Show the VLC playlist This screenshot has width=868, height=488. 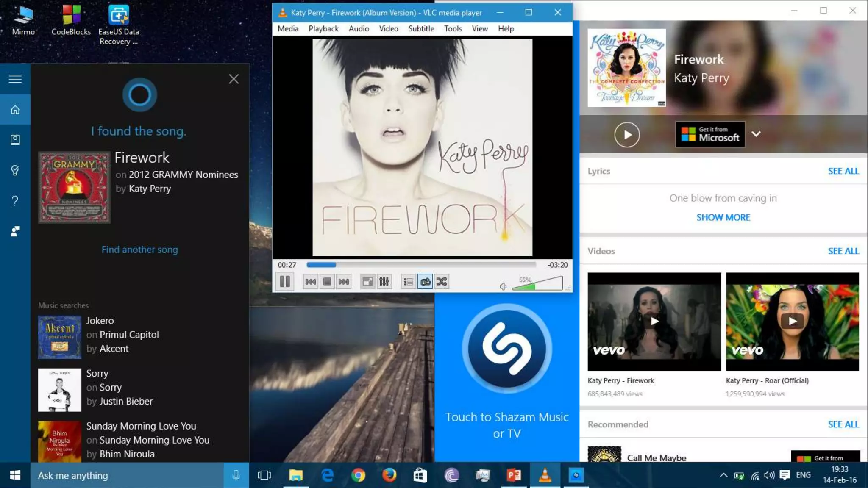point(408,282)
